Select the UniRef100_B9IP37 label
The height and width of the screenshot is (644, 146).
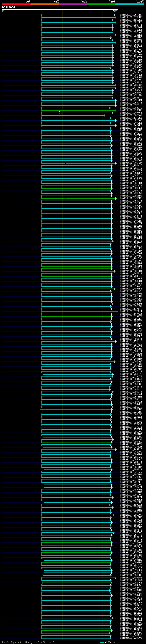(131, 140)
